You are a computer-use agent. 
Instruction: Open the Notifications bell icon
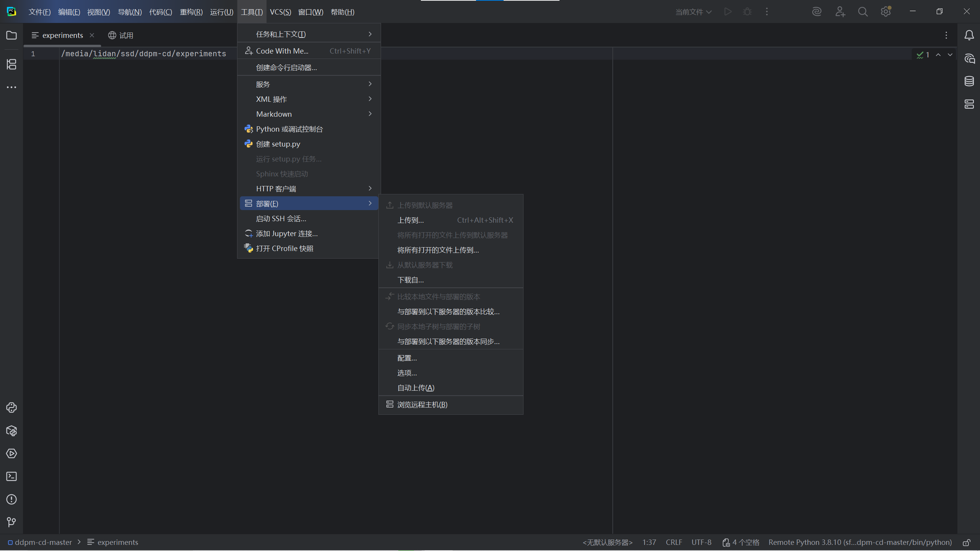pos(969,35)
